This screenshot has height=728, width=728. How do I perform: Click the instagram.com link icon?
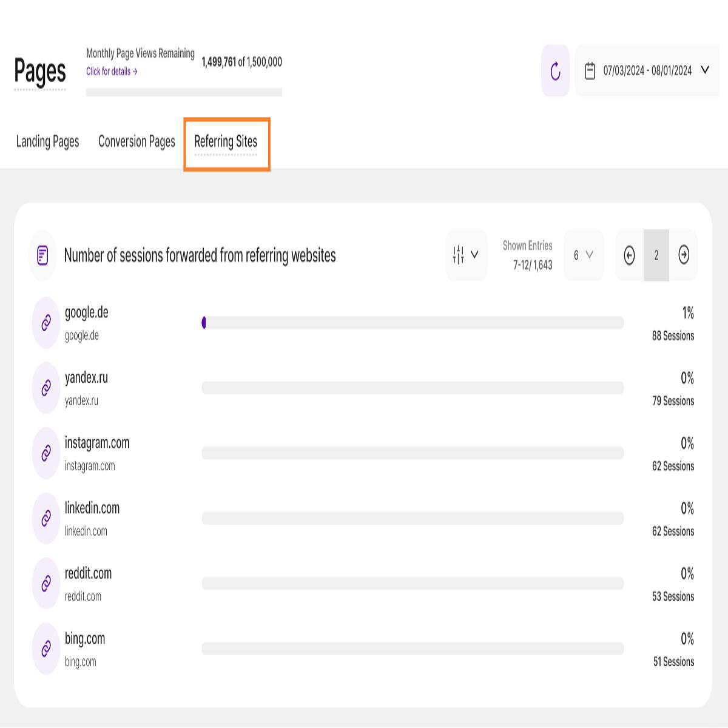(x=46, y=453)
